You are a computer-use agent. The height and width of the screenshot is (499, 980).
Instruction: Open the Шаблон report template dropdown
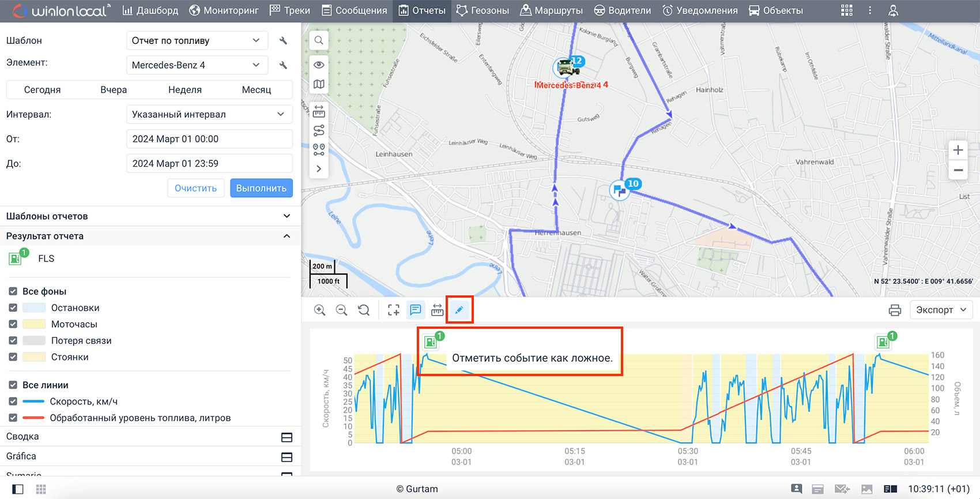[x=197, y=40]
